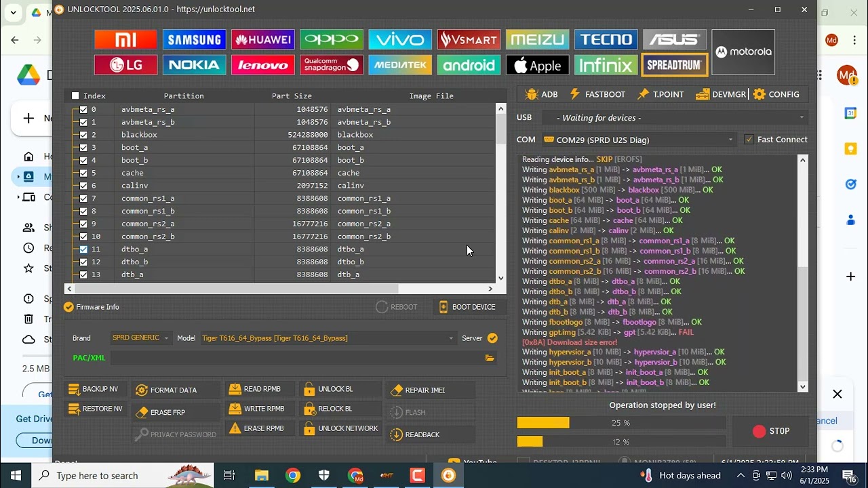Uncheck the dtbo_a partition checkbox
This screenshot has height=488, width=868.
(x=83, y=249)
